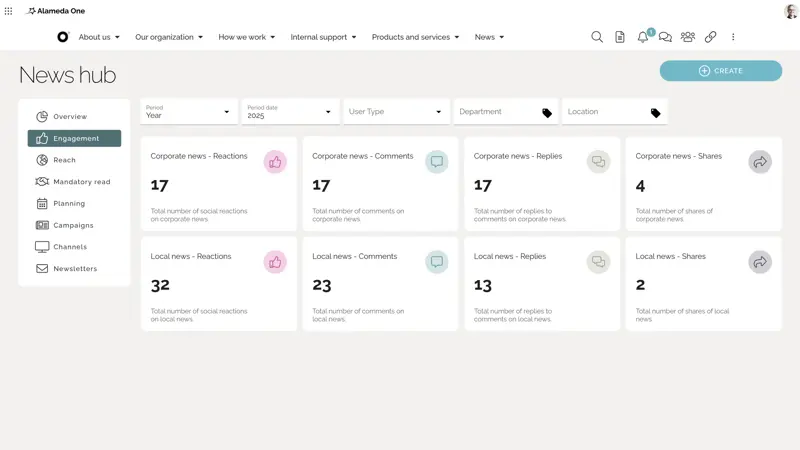Click the Corporate news - Reactions title
Viewport: 800px width, 450px height.
[x=199, y=156]
